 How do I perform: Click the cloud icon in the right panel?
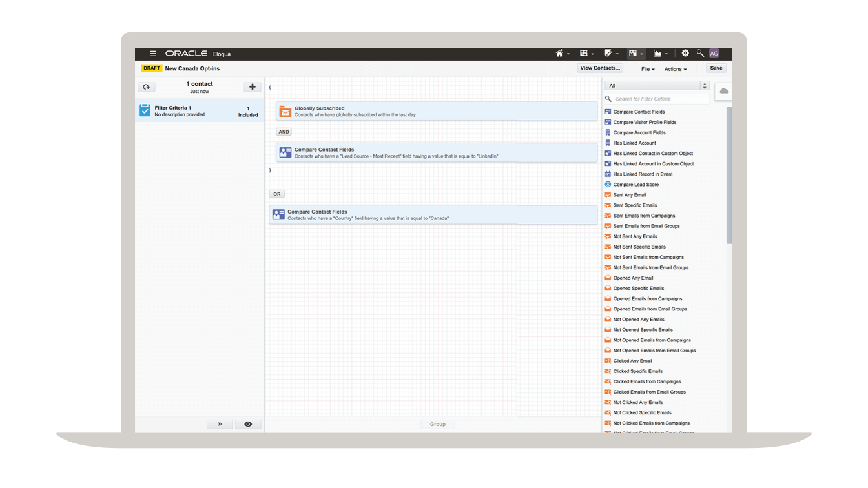pyautogui.click(x=723, y=90)
